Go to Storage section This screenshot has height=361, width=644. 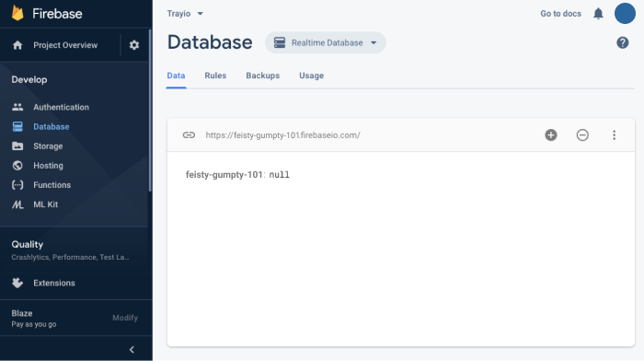48,146
